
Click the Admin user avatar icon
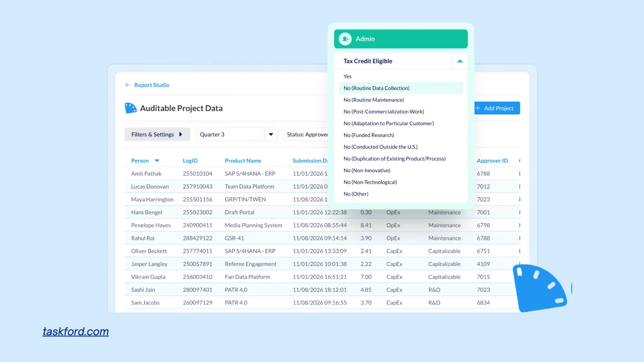(x=345, y=39)
